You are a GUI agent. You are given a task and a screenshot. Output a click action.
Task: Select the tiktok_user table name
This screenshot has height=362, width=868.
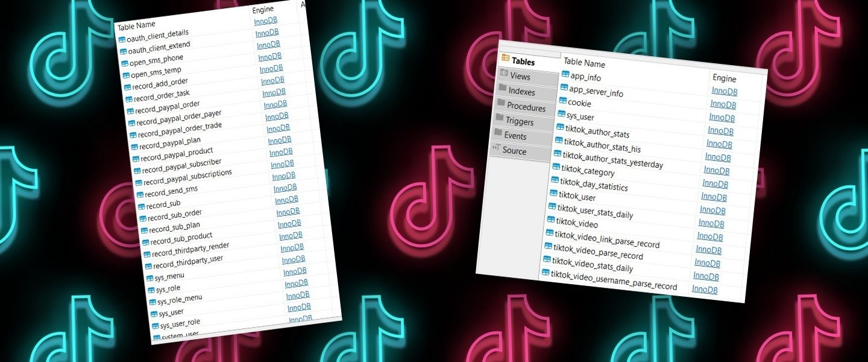577,196
